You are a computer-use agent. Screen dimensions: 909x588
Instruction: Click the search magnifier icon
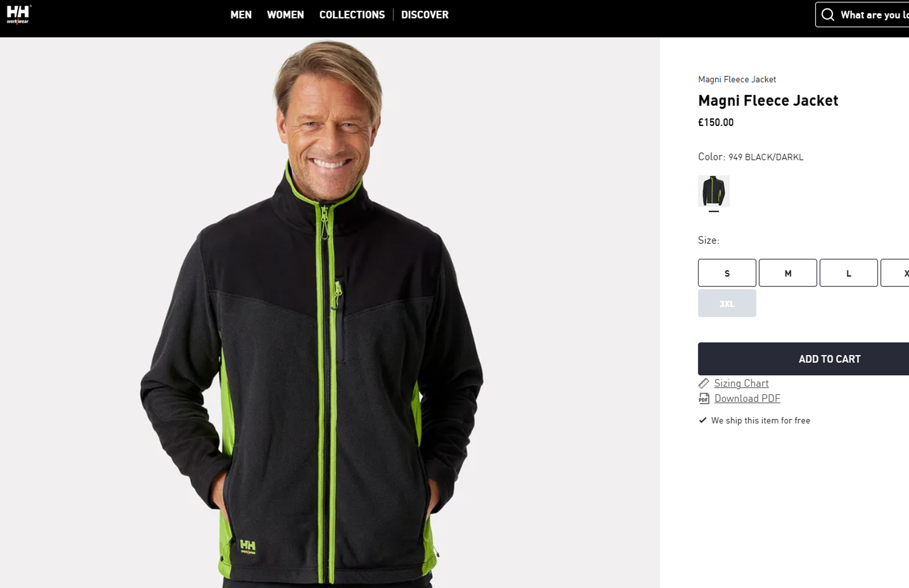click(x=828, y=15)
